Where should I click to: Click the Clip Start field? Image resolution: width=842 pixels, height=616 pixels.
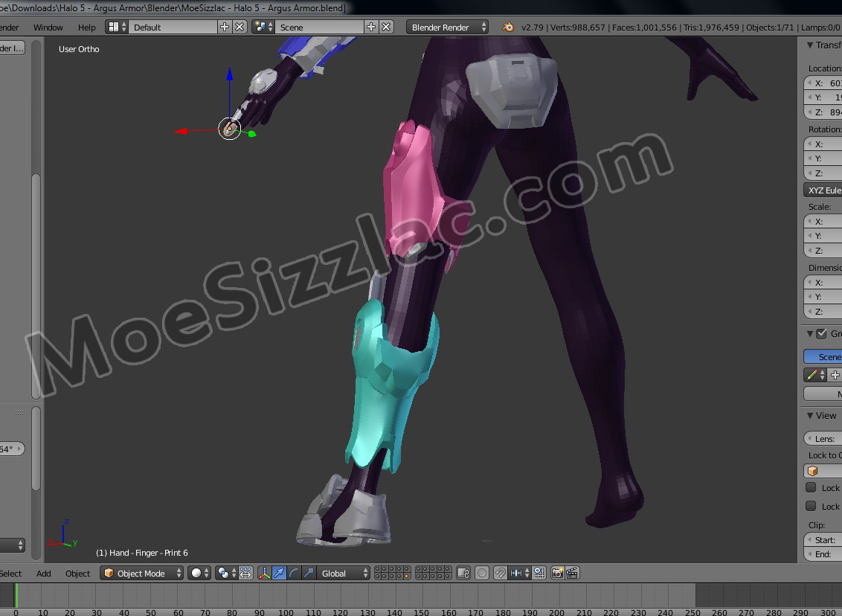point(823,539)
